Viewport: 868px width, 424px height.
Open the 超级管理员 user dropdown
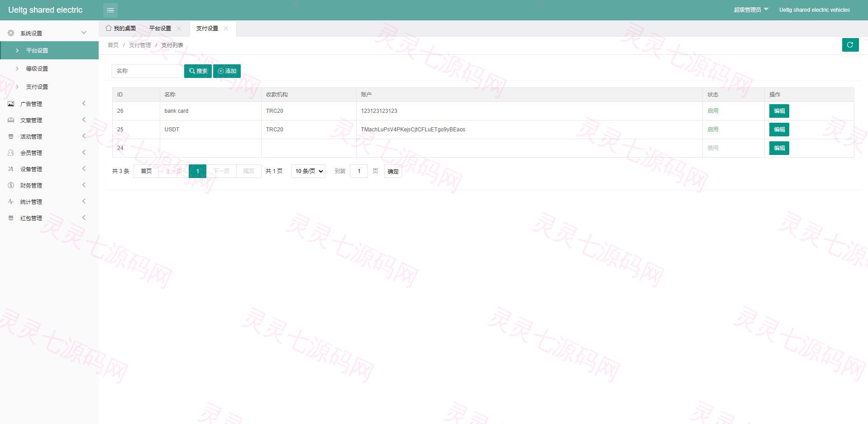751,10
